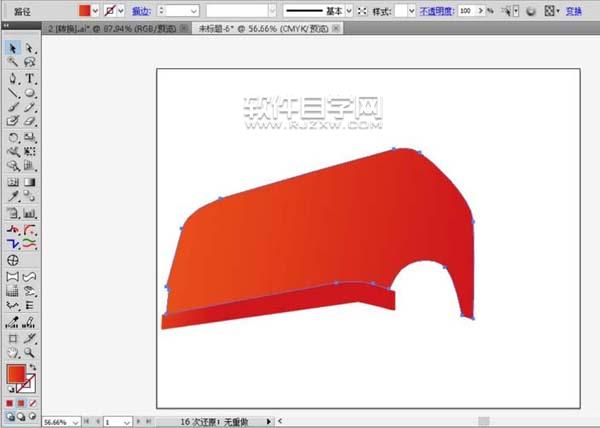Open the artboard number dropdown
Screen dimensions: 600x428
(x=129, y=422)
